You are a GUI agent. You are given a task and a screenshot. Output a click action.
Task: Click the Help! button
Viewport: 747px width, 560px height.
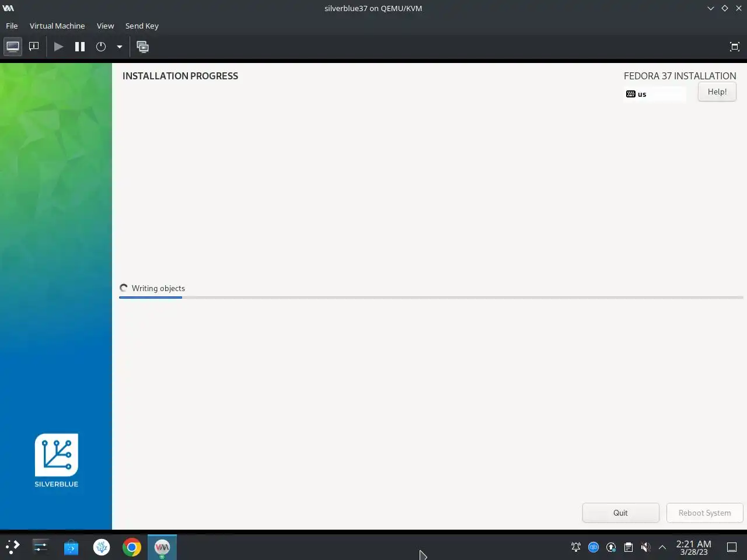(x=717, y=92)
